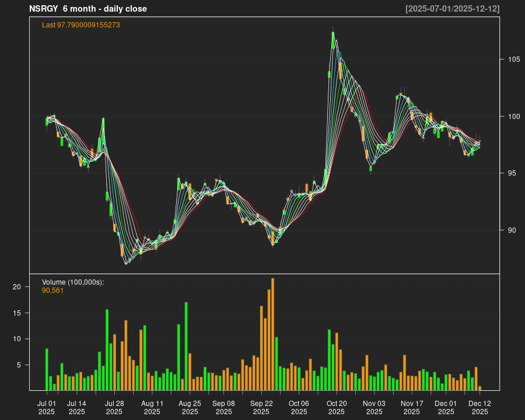This screenshot has height=420, width=525.
Task: Click the 15 volume axis label
Action: pyautogui.click(x=17, y=313)
